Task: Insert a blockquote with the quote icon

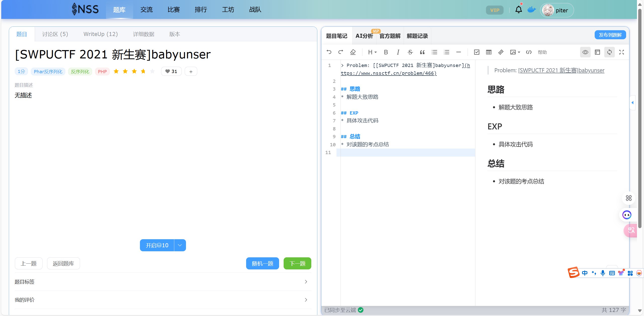Action: pos(422,52)
